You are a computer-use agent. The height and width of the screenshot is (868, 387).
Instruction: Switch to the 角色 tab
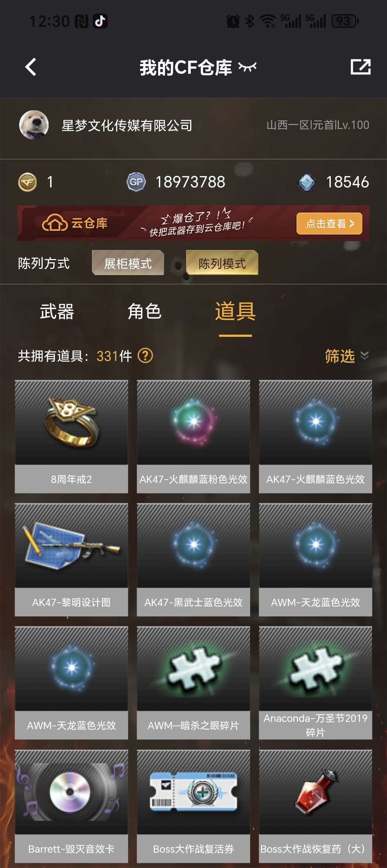click(x=145, y=312)
